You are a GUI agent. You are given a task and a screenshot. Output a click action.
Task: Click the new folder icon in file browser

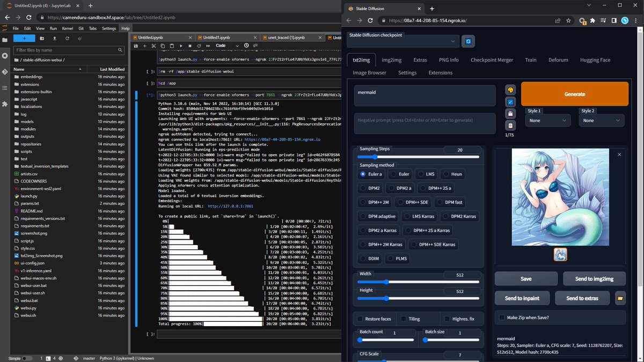click(42, 39)
